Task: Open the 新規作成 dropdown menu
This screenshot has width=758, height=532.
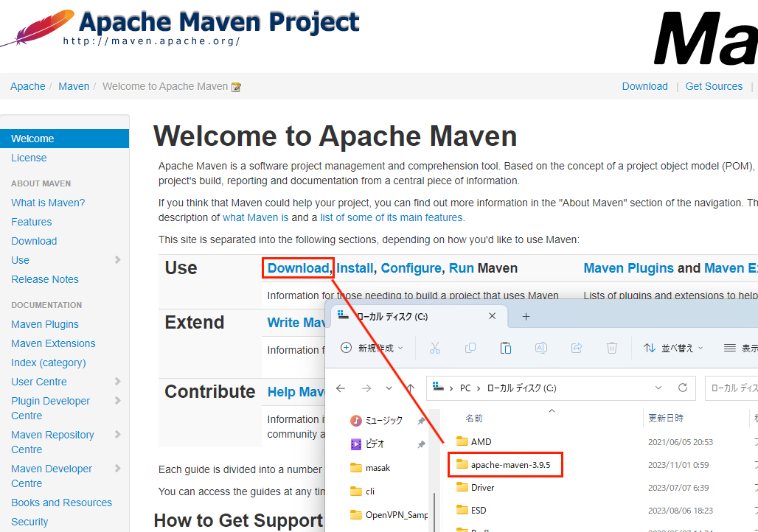Action: 372,348
